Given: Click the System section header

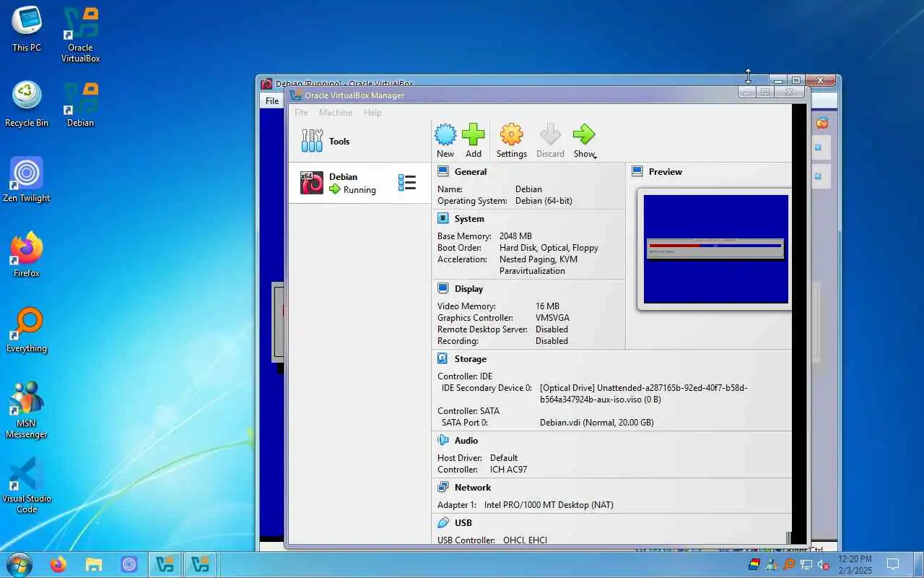Looking at the screenshot, I should 469,219.
